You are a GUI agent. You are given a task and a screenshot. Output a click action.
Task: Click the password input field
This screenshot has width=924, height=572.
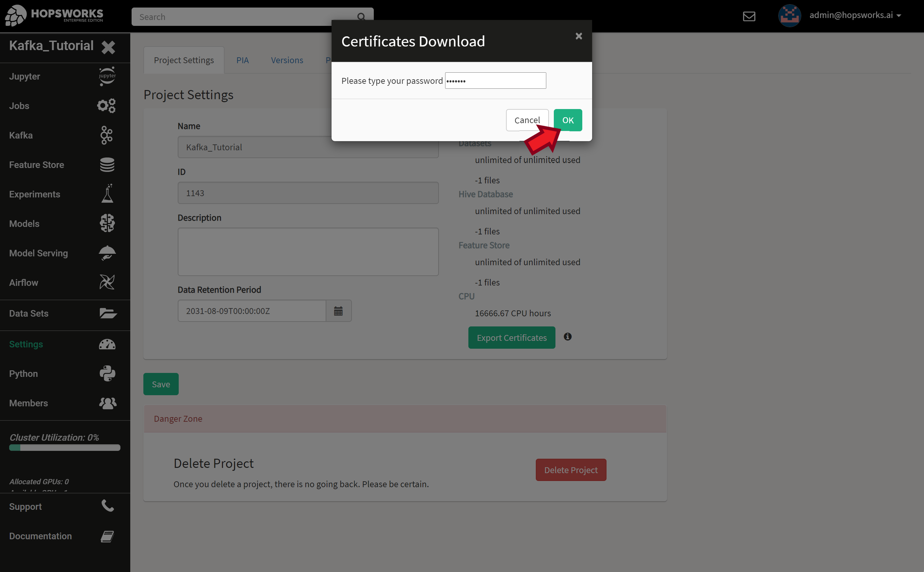tap(495, 80)
